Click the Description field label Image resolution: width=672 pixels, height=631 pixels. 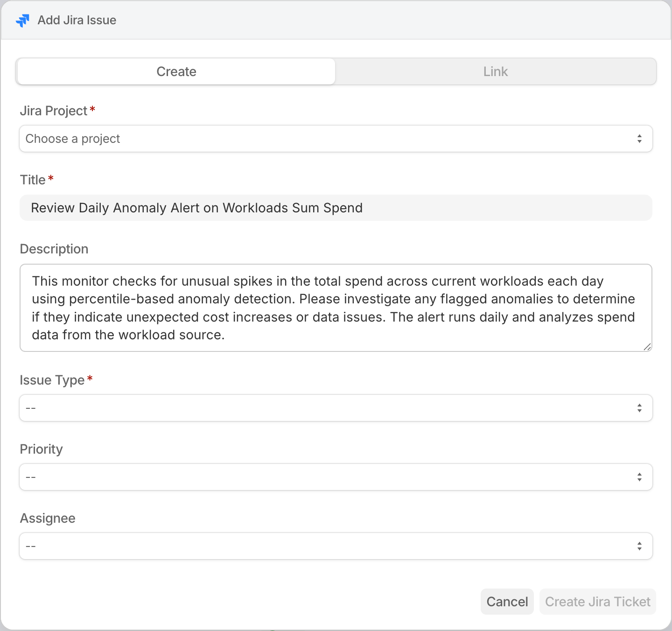point(54,249)
